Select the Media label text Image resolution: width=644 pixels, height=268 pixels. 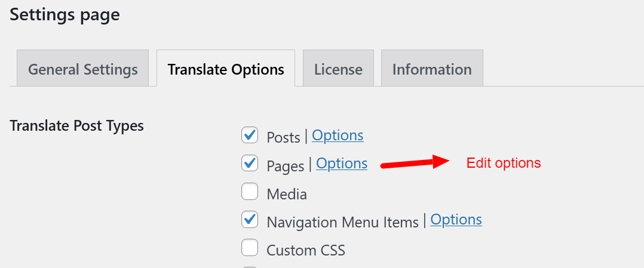click(x=287, y=194)
